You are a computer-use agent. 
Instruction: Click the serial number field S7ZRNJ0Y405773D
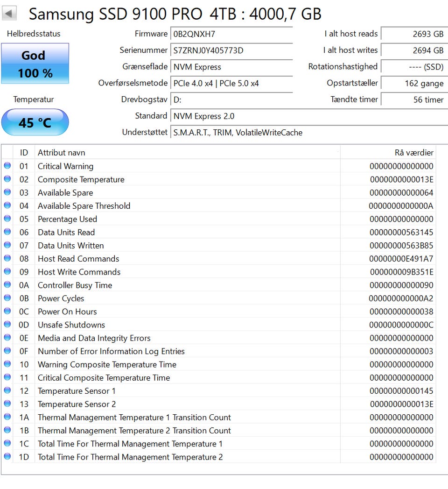click(231, 50)
